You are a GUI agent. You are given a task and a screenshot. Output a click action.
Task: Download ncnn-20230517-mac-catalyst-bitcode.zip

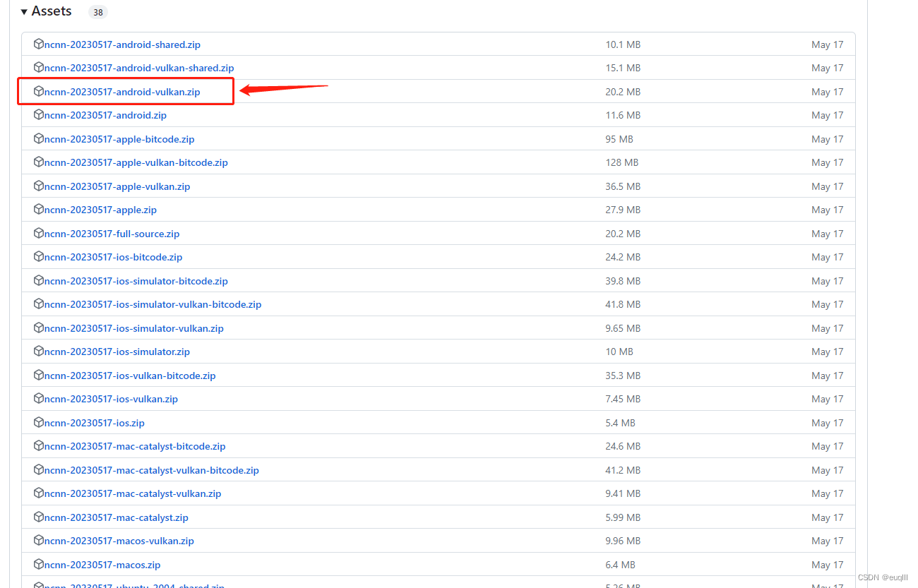(x=135, y=446)
